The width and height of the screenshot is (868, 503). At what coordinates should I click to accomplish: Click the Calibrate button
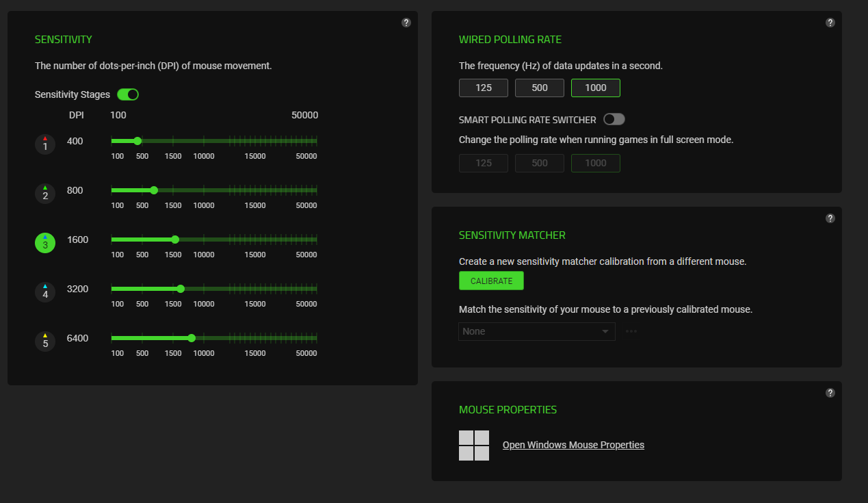click(x=491, y=281)
